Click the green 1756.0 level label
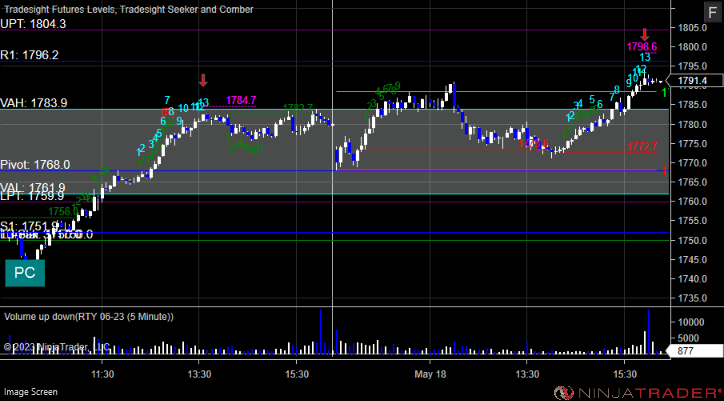Viewport: 724px width, 401px height. [x=64, y=211]
